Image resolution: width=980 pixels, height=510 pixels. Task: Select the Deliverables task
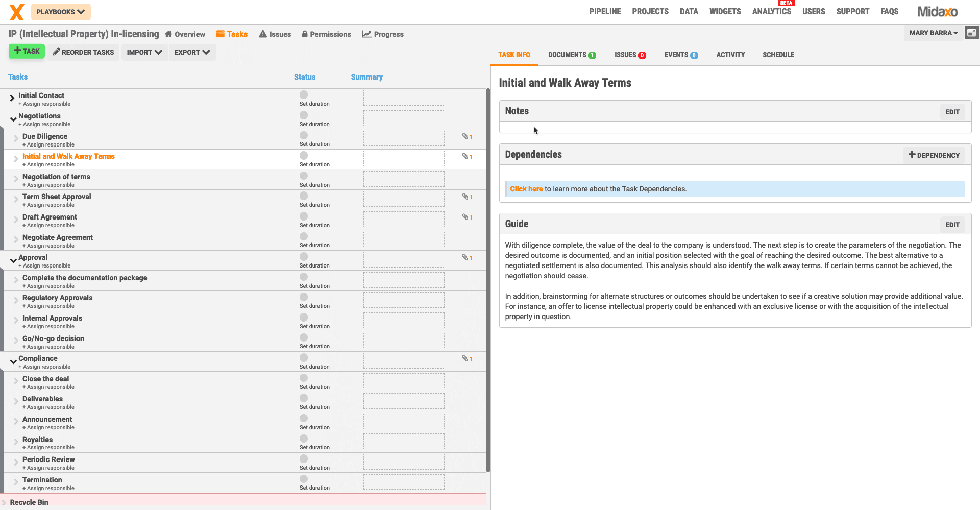[42, 399]
